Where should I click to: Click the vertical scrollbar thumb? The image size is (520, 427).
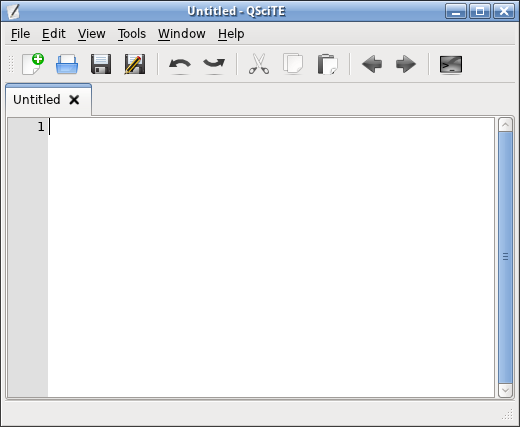pyautogui.click(x=505, y=257)
